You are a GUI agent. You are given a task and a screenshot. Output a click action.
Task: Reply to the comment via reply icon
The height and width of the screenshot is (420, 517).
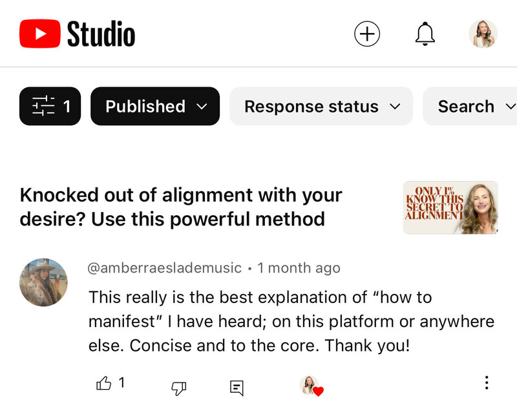237,388
